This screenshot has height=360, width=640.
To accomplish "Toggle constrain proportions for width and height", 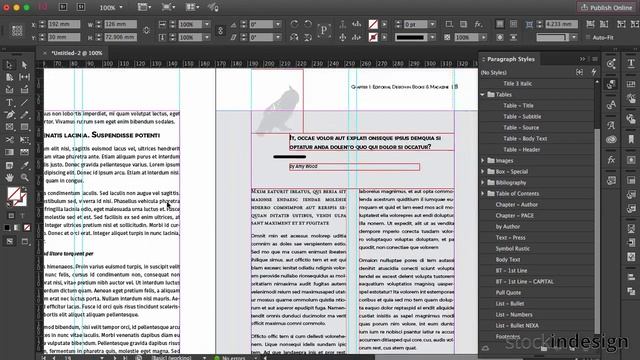I will click(x=146, y=31).
